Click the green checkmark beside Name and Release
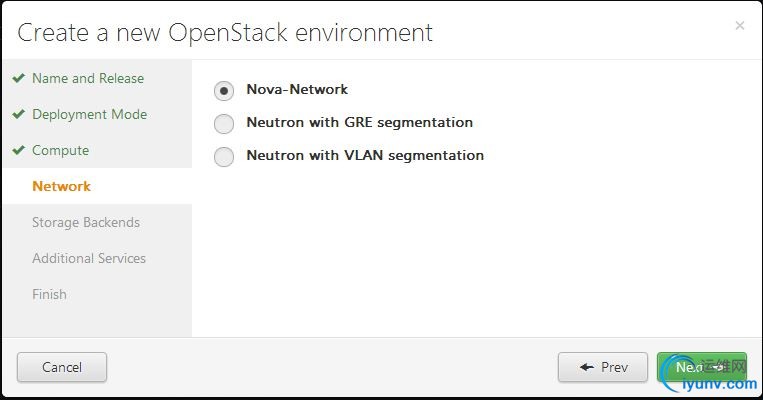 click(x=18, y=78)
